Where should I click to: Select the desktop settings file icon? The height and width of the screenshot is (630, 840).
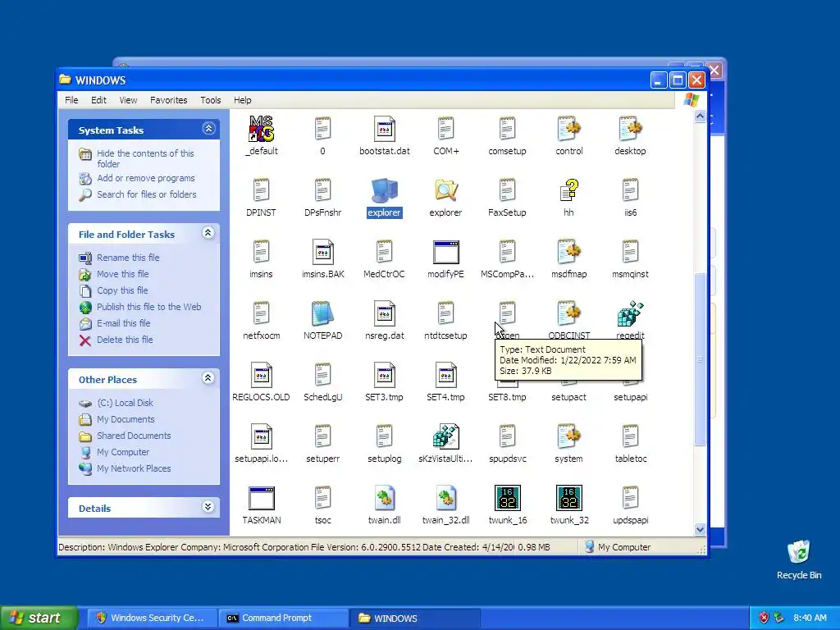click(x=630, y=129)
